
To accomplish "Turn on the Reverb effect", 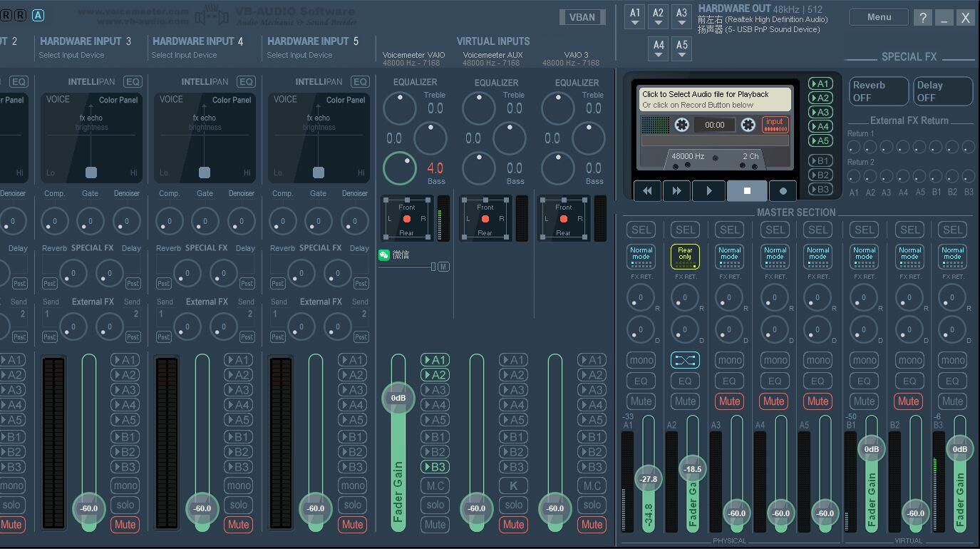I will pos(880,91).
